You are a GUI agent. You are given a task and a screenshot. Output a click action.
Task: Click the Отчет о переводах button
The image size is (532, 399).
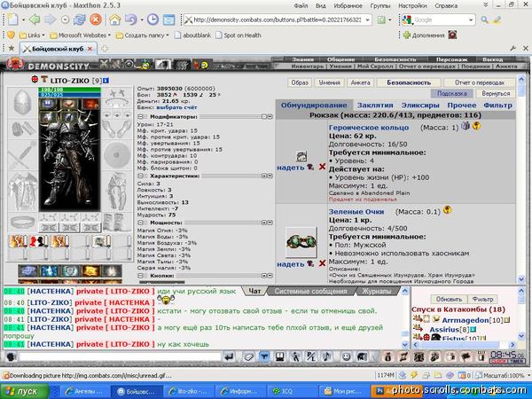click(x=480, y=82)
